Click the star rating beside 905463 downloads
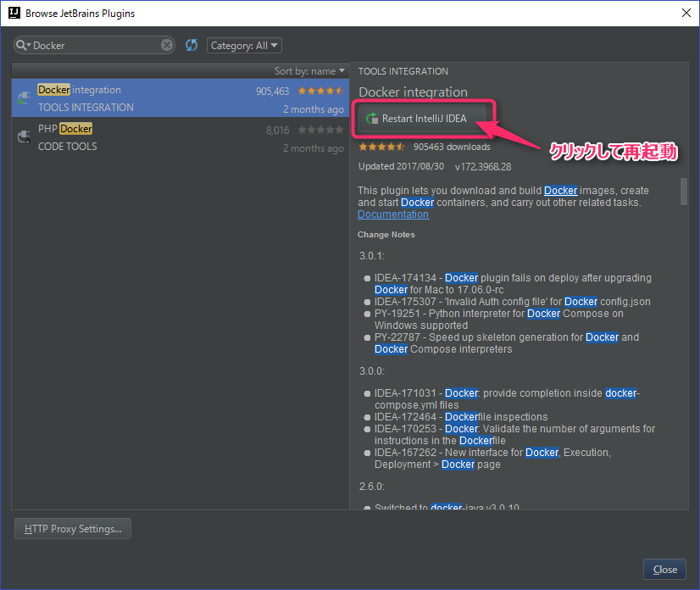700x590 pixels. tap(381, 147)
